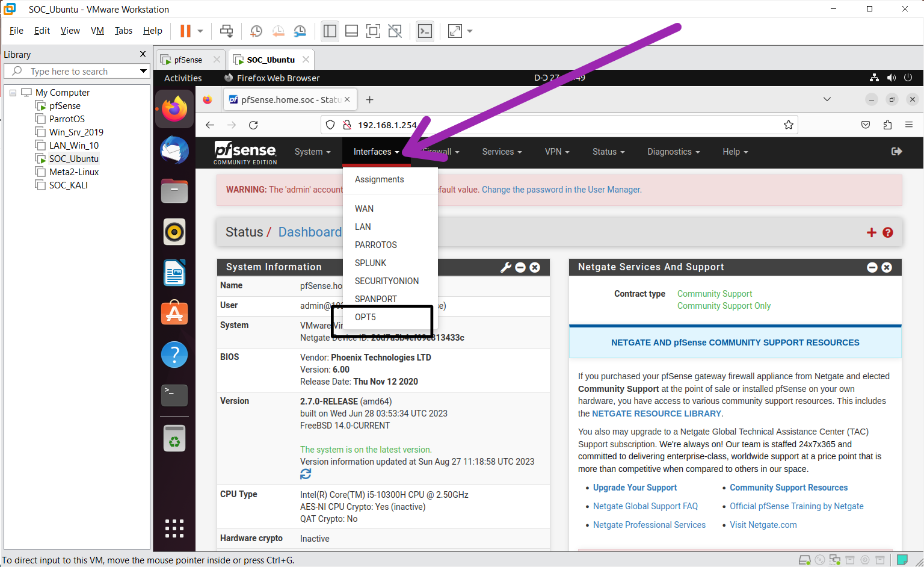
Task: Open the Firefox list all tabs chevron
Action: click(x=827, y=99)
